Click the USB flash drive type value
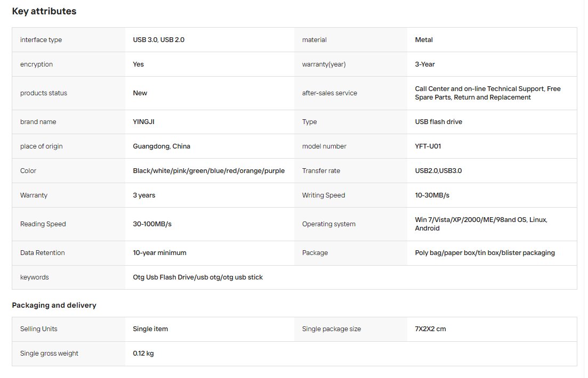The height and width of the screenshot is (378, 588). pyautogui.click(x=438, y=122)
